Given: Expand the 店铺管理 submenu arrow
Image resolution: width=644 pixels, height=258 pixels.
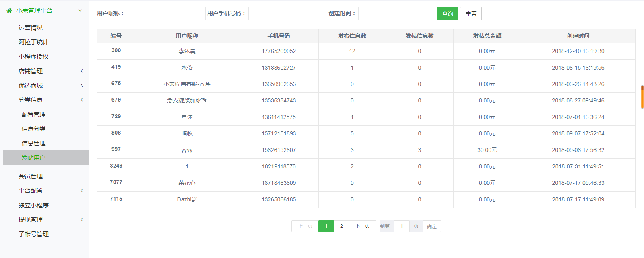Looking at the screenshot, I should (81, 71).
